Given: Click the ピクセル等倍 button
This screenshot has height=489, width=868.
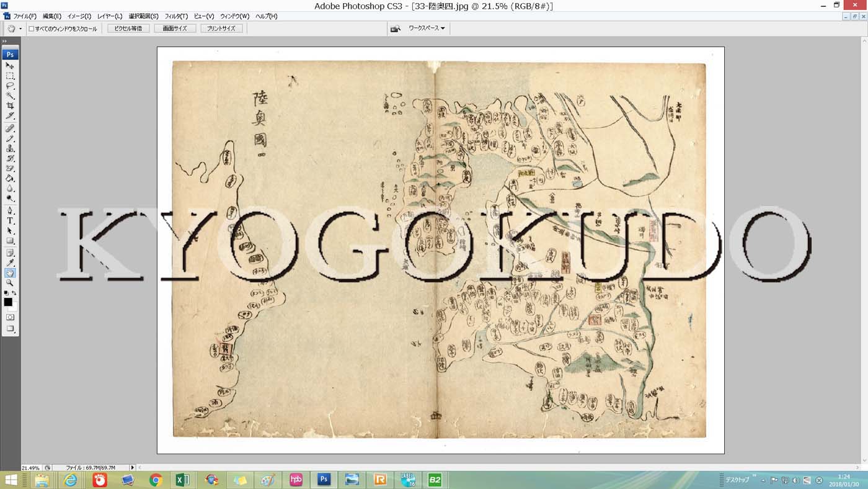Looking at the screenshot, I should 128,29.
